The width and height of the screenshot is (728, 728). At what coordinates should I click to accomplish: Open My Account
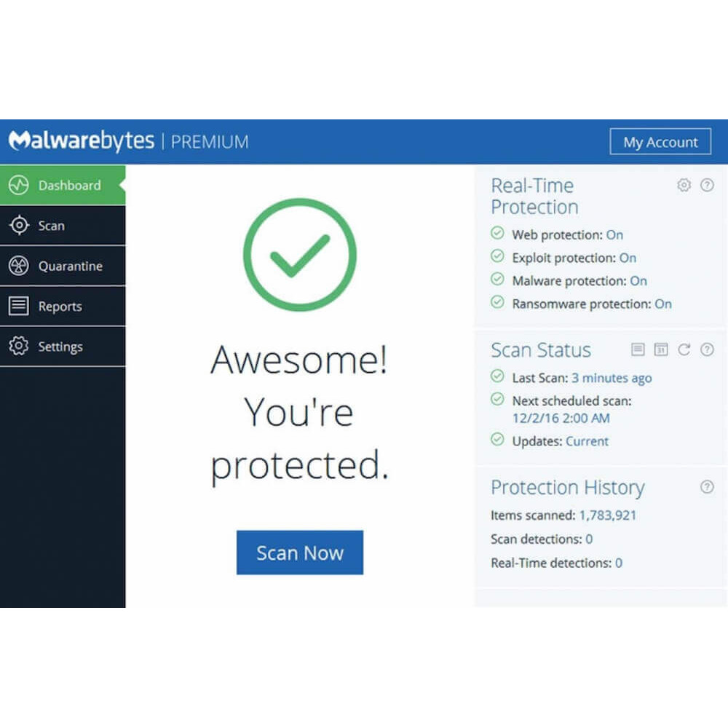[x=660, y=142]
